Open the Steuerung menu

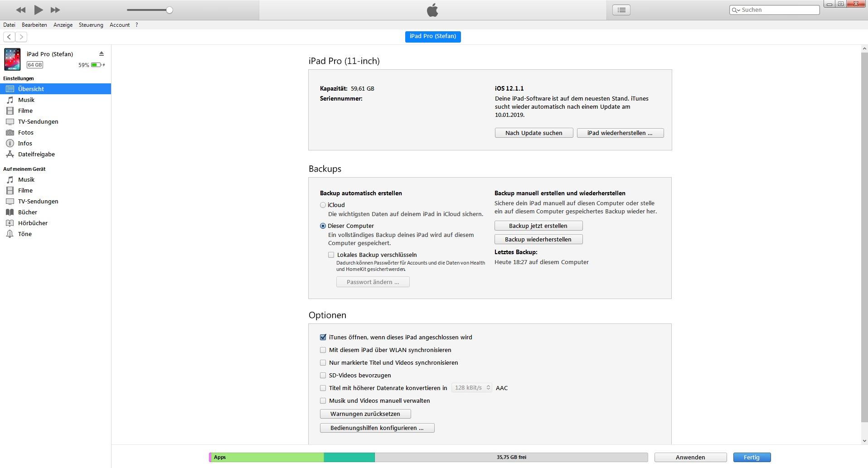point(91,25)
